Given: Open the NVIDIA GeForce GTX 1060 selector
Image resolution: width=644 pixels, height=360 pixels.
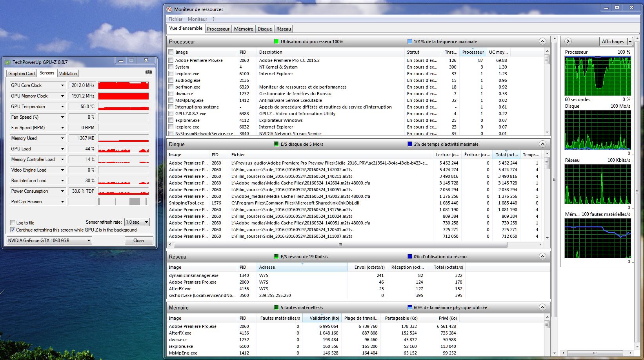Looking at the screenshot, I should (x=49, y=241).
